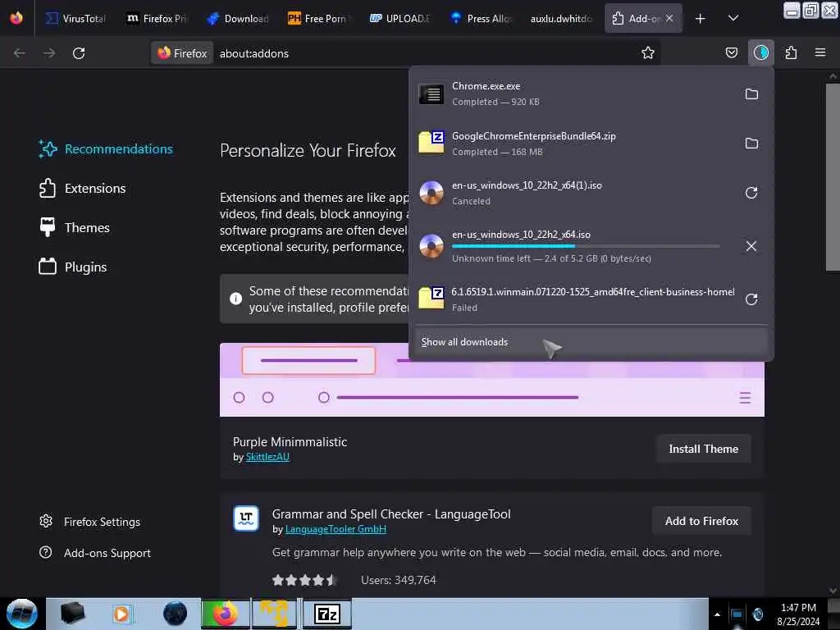Open Firefox Settings gear link
Viewport: 840px width, 630px height.
[89, 521]
